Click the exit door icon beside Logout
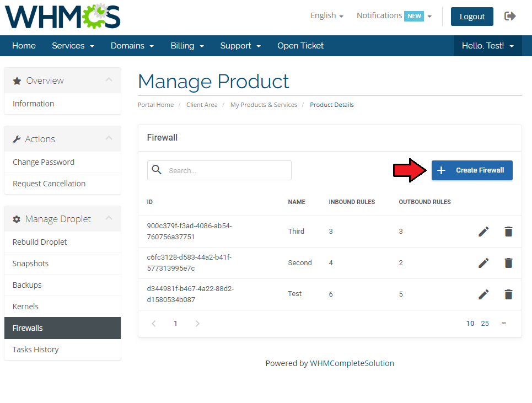Viewport: 532px width, 403px height. pyautogui.click(x=510, y=16)
